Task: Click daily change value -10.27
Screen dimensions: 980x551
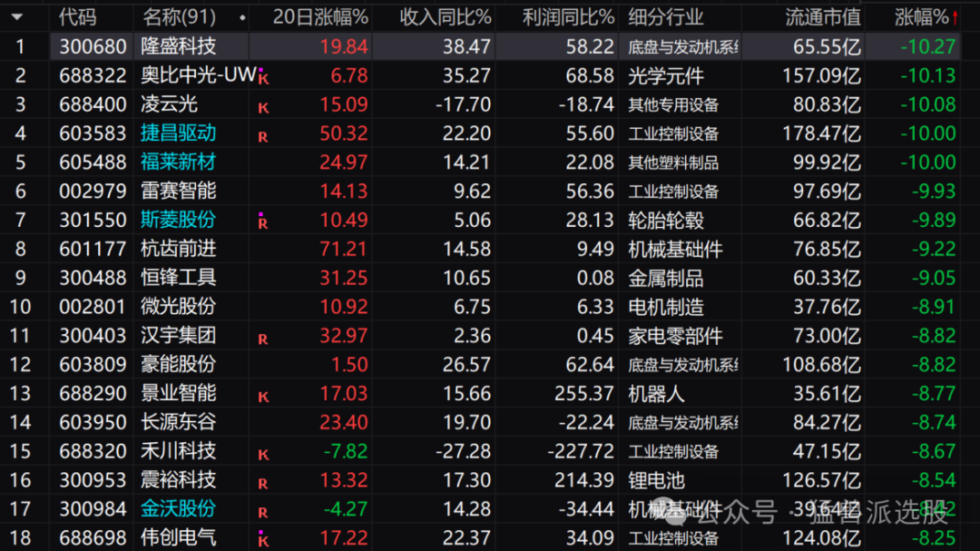Action: point(927,46)
